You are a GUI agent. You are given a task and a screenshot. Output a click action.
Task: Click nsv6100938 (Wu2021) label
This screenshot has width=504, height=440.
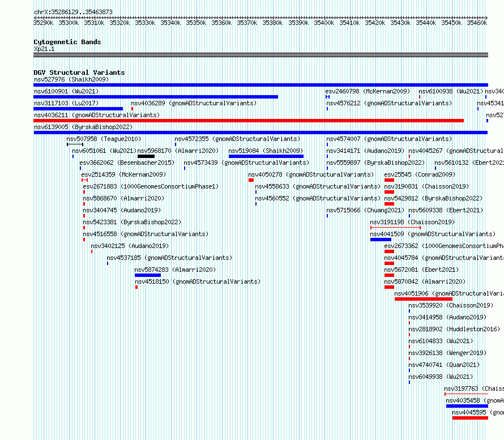pos(451,91)
